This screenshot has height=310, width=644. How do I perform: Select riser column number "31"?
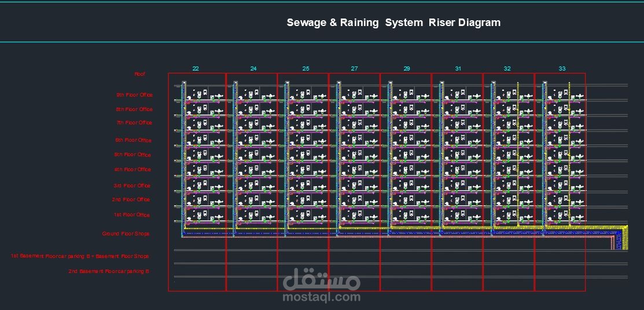[458, 69]
